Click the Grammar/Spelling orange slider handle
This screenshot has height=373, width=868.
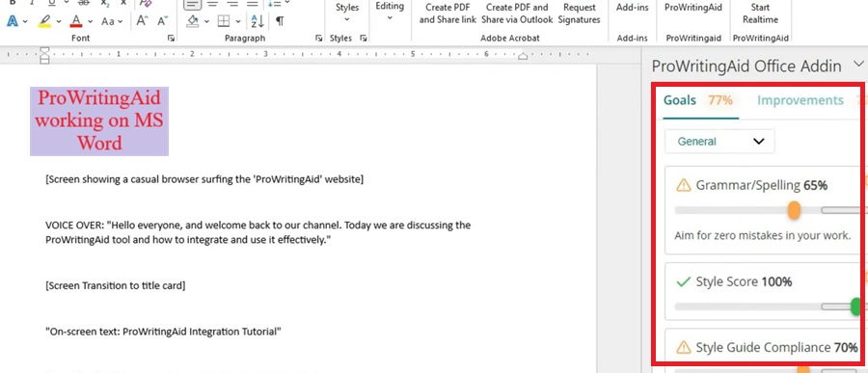pos(794,210)
